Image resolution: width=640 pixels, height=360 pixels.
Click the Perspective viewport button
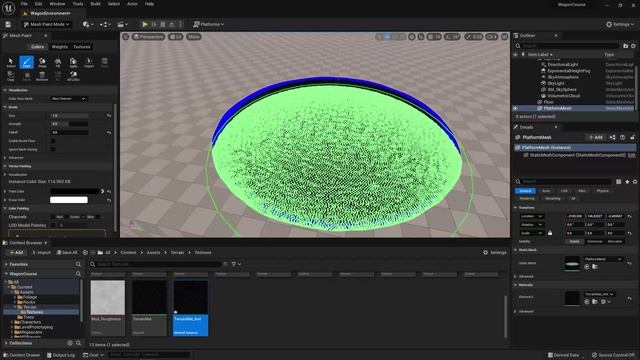[x=148, y=37]
